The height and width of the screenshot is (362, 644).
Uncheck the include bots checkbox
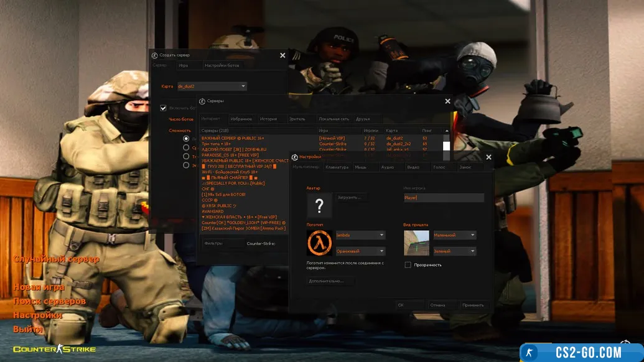[x=164, y=108]
